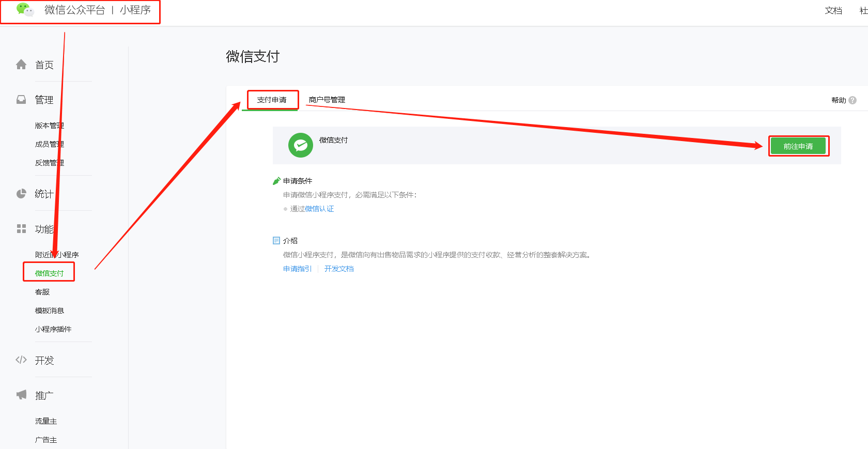Switch to the 商户号管理 tab
Screen dimensions: 868x449
pyautogui.click(x=327, y=100)
